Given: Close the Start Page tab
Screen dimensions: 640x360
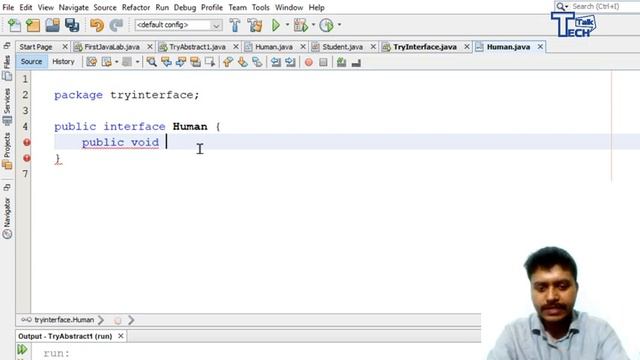Looking at the screenshot, I should pyautogui.click(x=64, y=47).
